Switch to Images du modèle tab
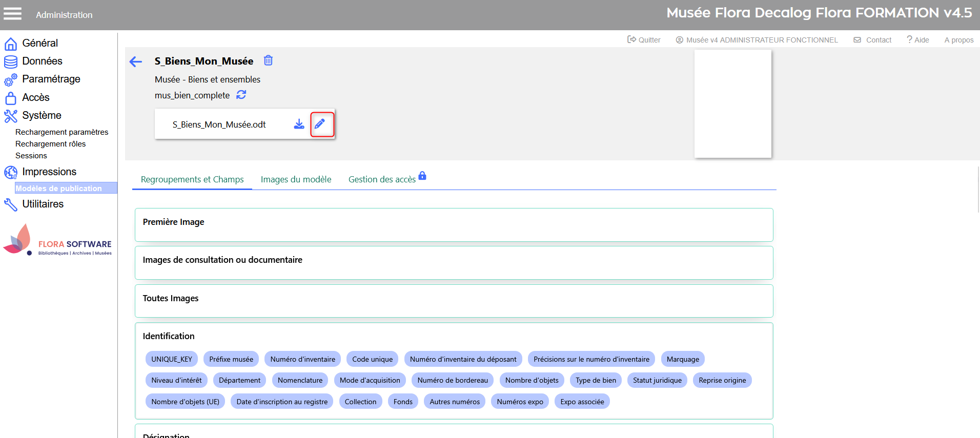 (296, 179)
